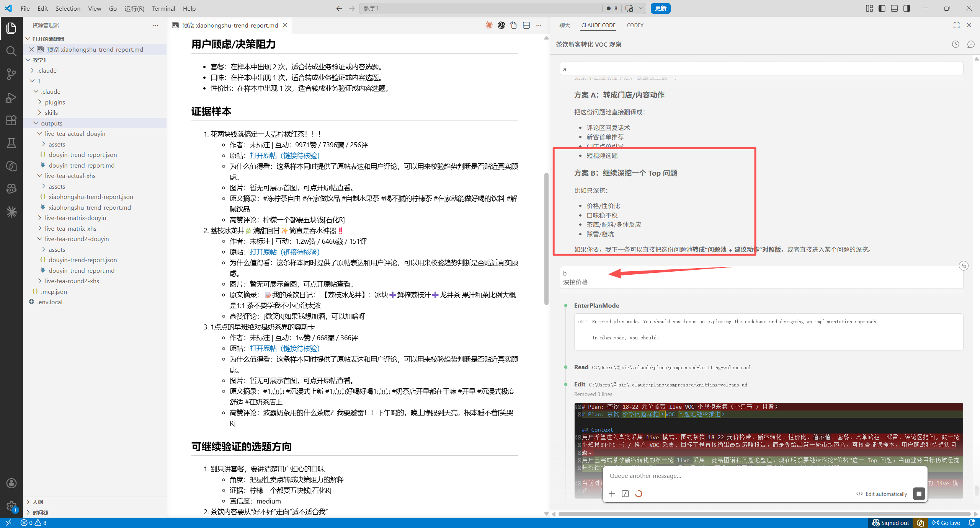Stop the running Claude response
Viewport: 980px width, 528px height.
(919, 494)
